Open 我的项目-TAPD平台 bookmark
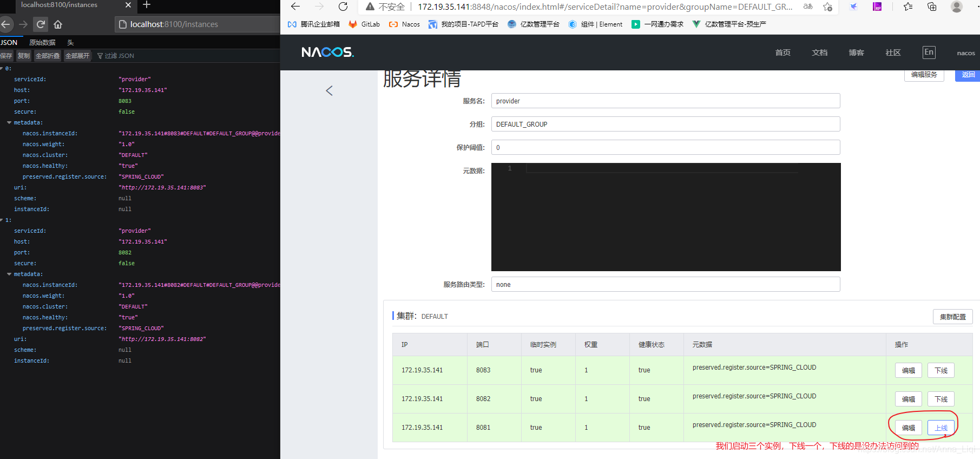Viewport: 980px width, 459px height. [463, 24]
